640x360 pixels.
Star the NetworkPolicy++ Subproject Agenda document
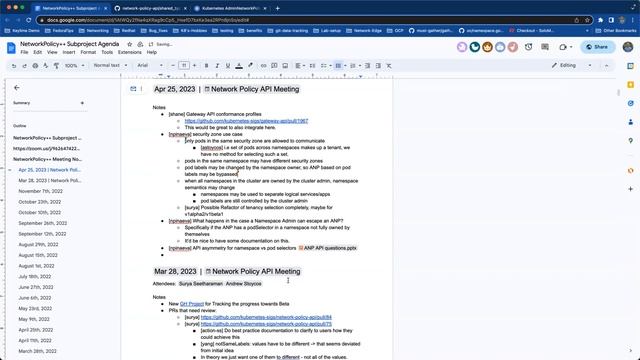pyautogui.click(x=129, y=44)
